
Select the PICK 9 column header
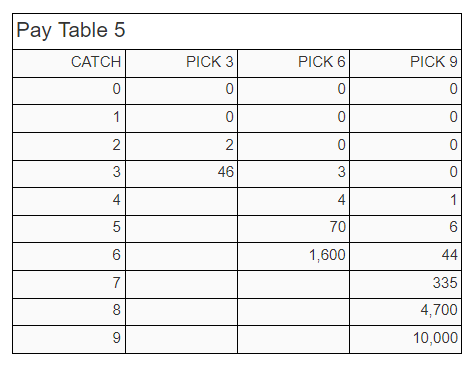(434, 62)
